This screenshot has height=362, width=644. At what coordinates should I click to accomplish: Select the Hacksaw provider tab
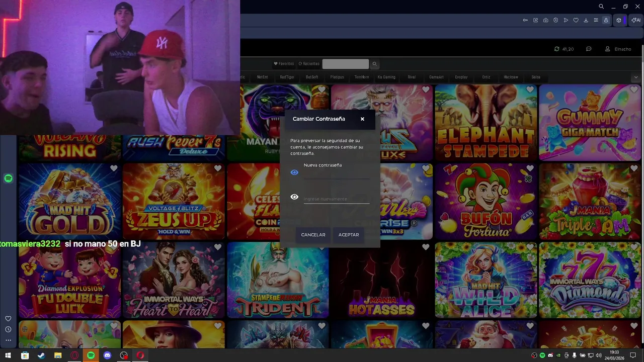point(511,77)
